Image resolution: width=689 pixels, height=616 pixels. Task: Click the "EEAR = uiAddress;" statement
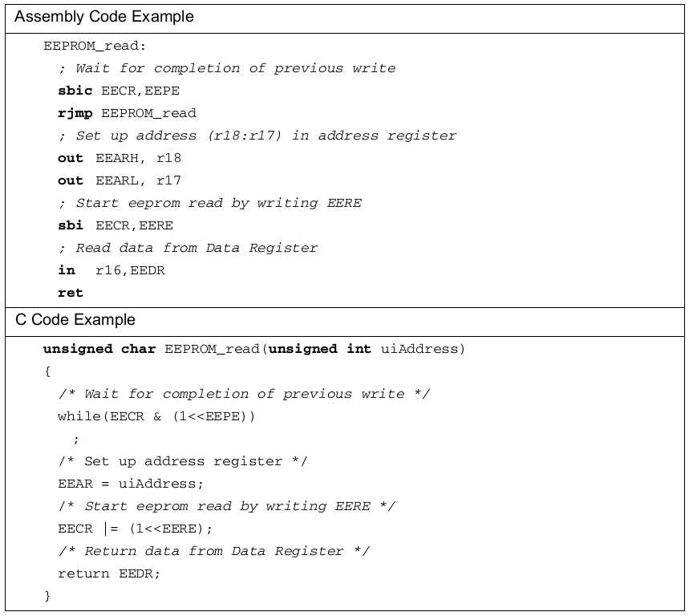point(131,484)
